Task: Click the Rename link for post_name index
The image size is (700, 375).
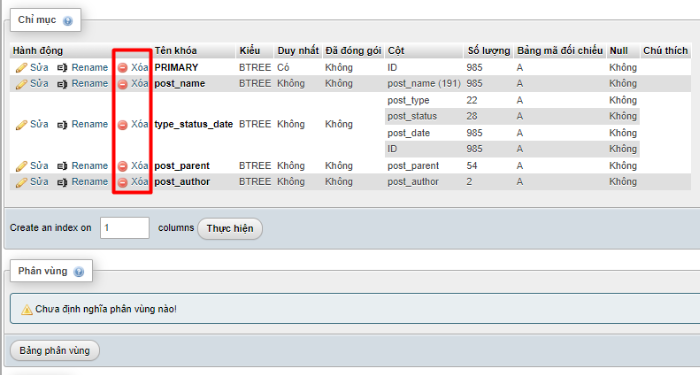Action: (x=90, y=83)
